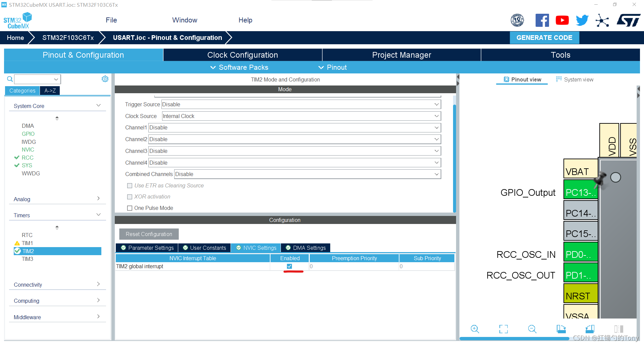Switch to Project Manager tab
This screenshot has height=345, width=644.
coord(401,55)
